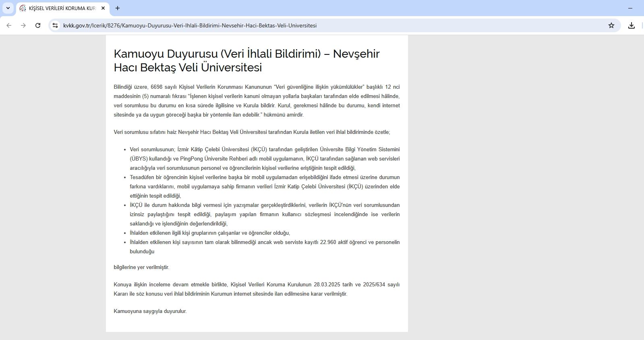Click the bullet mentioning 22.960 aktif öğrenci

coord(265,246)
